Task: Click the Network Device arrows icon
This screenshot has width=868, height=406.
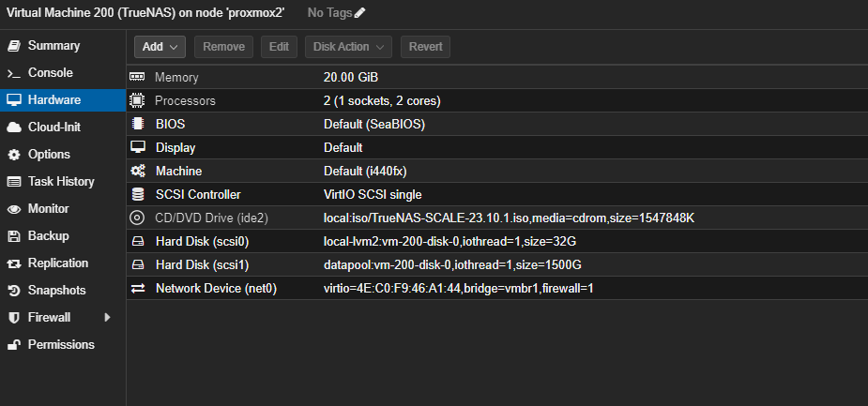Action: pyautogui.click(x=138, y=288)
